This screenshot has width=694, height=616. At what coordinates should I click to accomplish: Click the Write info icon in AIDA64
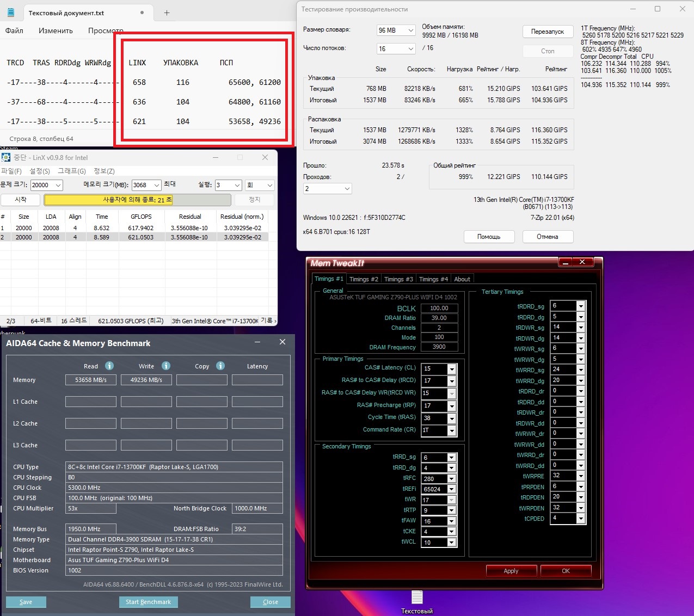pos(166,366)
